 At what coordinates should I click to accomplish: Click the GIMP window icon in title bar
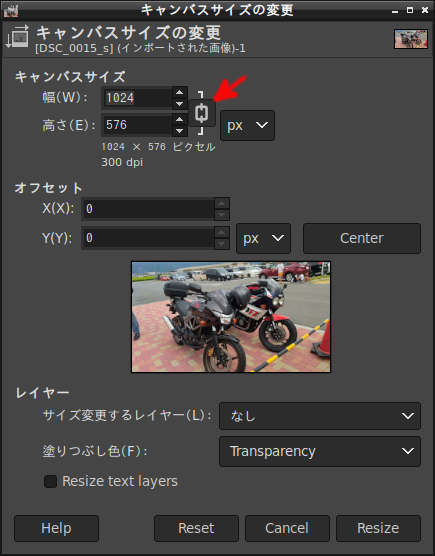click(11, 10)
